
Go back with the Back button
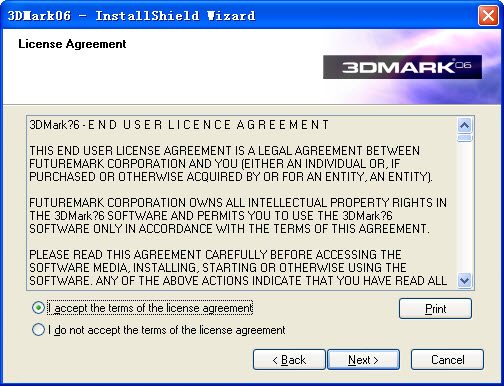point(289,360)
